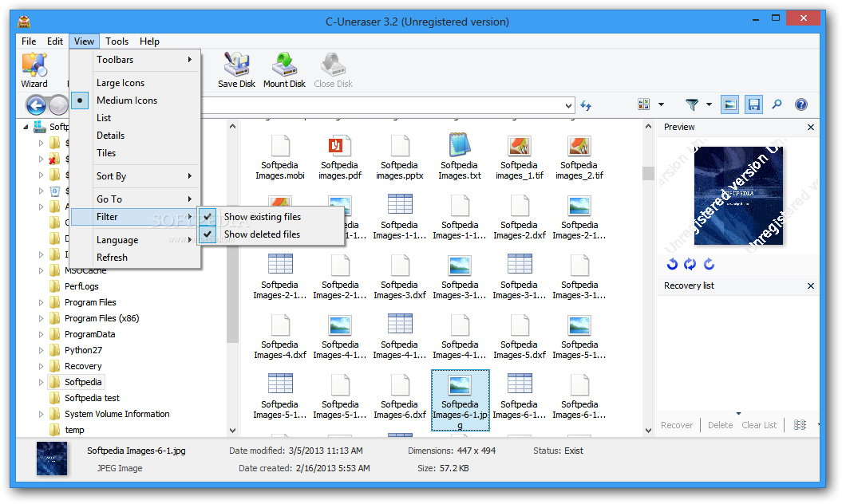Close the Preview panel
Image resolution: width=842 pixels, height=504 pixels.
pos(811,128)
